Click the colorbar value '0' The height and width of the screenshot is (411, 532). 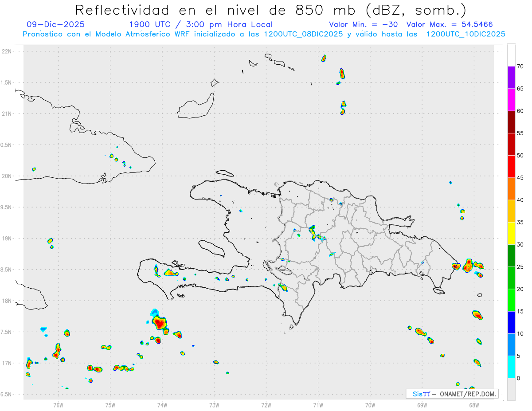tap(519, 378)
